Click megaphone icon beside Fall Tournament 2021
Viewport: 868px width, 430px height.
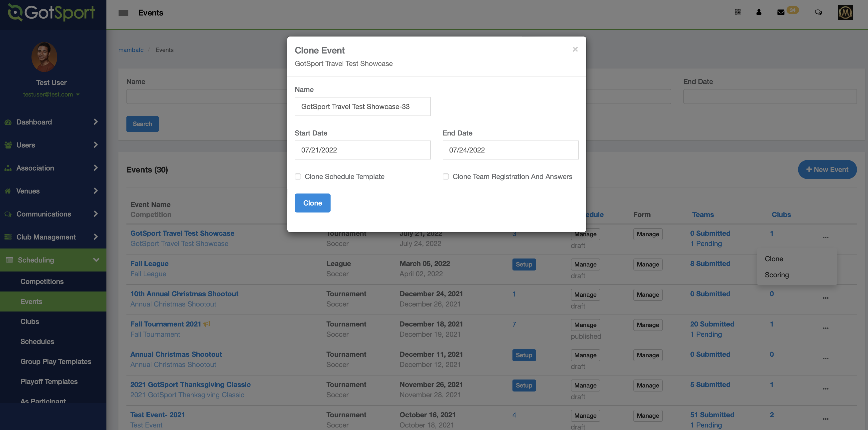coord(207,324)
